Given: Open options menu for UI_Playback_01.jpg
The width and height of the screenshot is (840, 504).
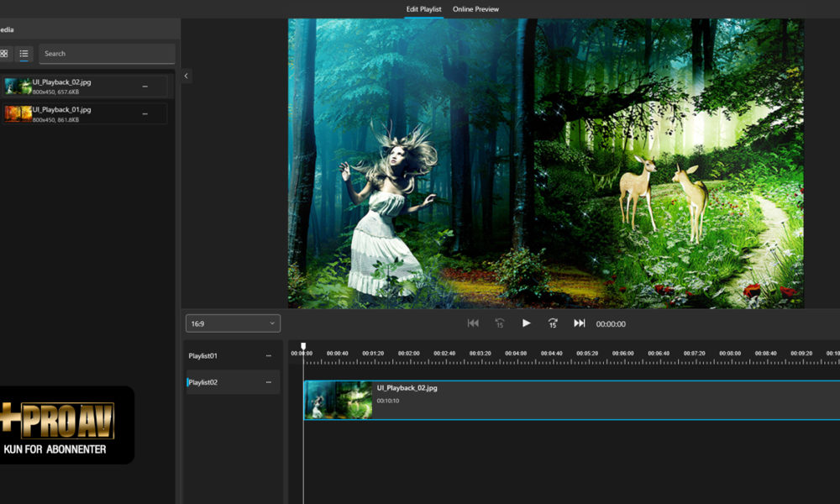Looking at the screenshot, I should coord(144,113).
